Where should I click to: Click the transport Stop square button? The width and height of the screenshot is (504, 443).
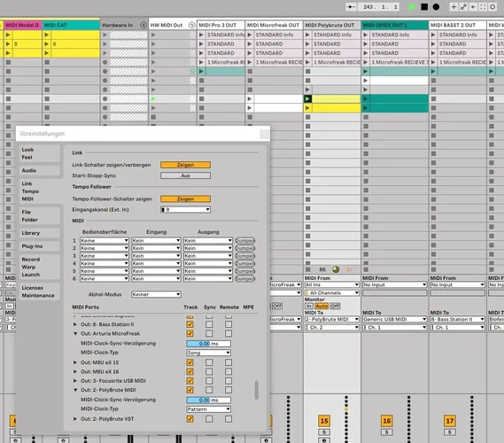(424, 7)
